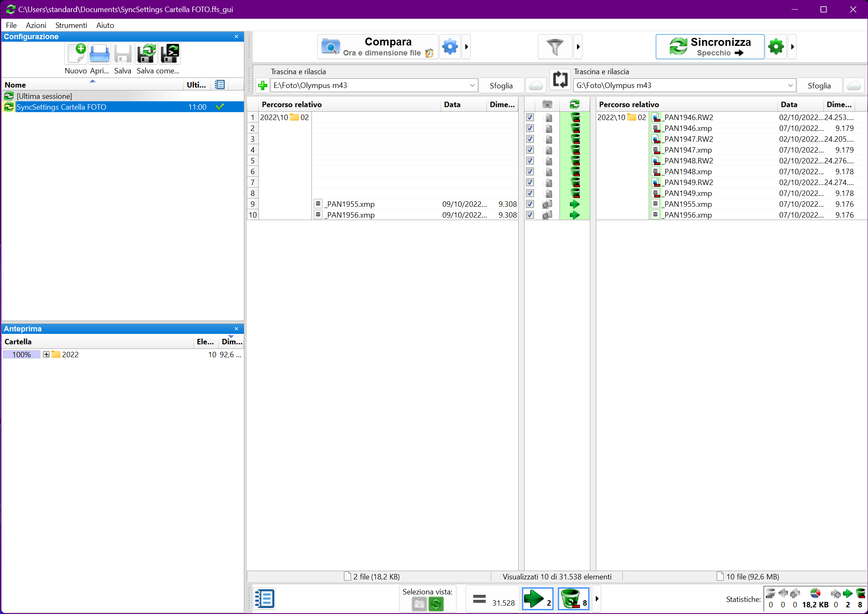Open the filter funnel settings

[554, 47]
